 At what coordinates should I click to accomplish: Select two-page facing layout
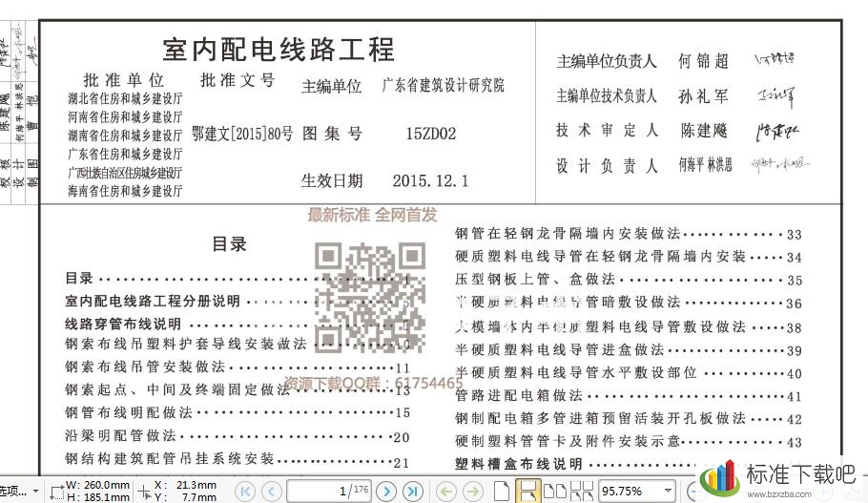[555, 491]
